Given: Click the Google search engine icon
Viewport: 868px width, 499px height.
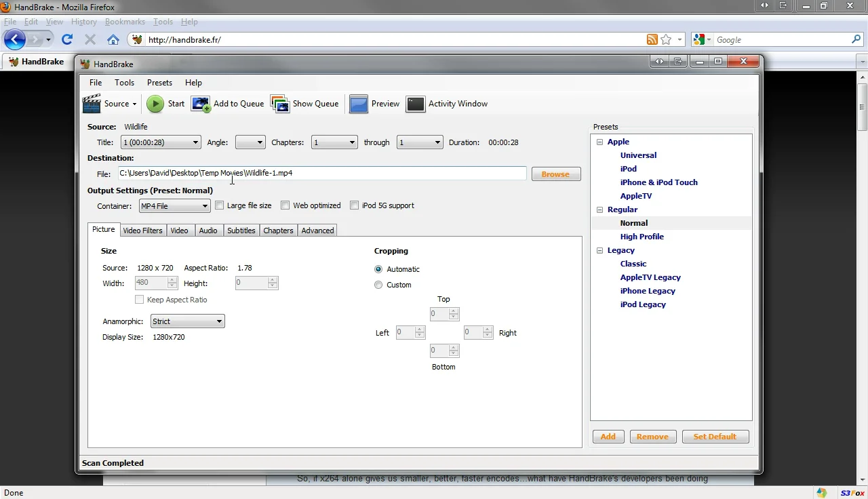Looking at the screenshot, I should (699, 39).
